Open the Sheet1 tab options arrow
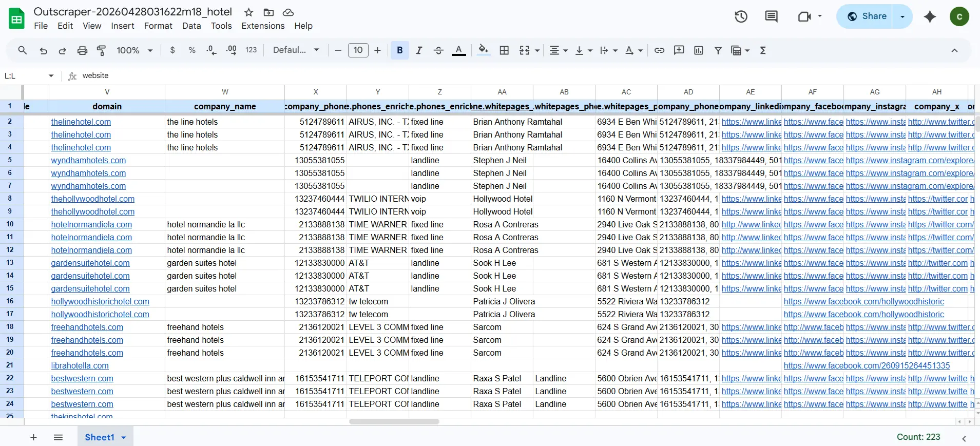Viewport: 980px width, 446px height. 124,437
